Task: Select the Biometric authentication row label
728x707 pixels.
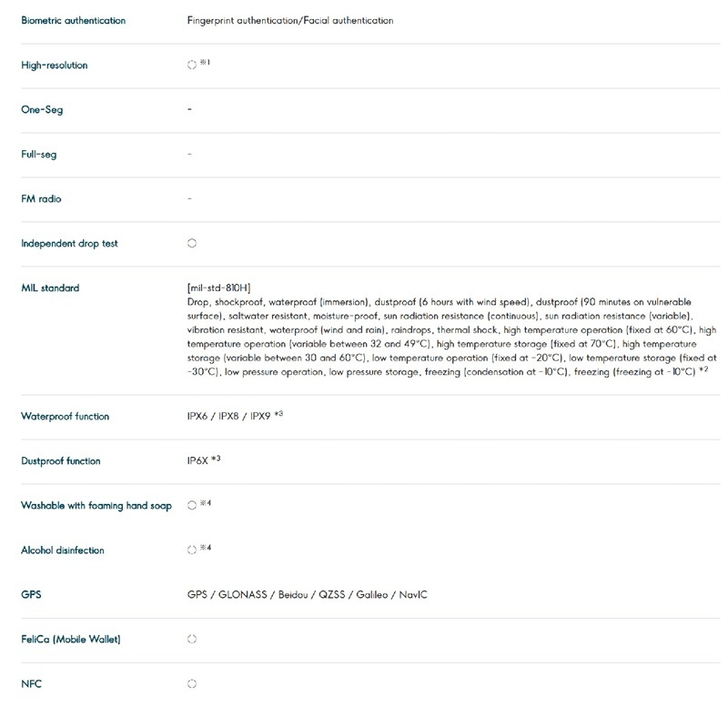Action: 74,20
